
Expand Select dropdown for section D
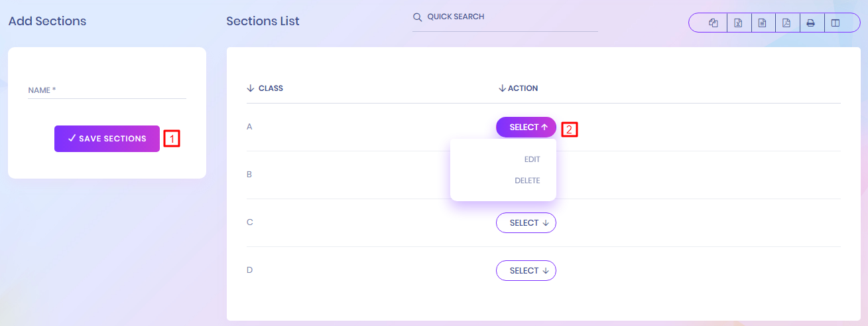point(526,271)
